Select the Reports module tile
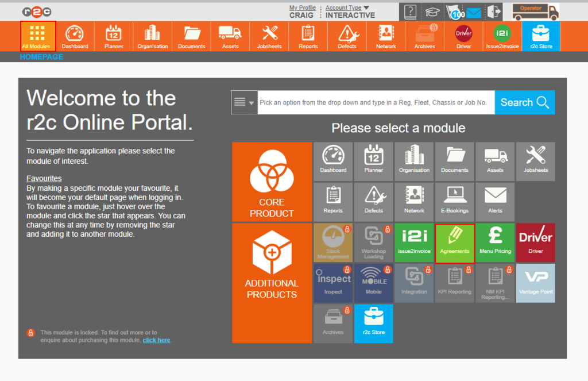 [333, 202]
